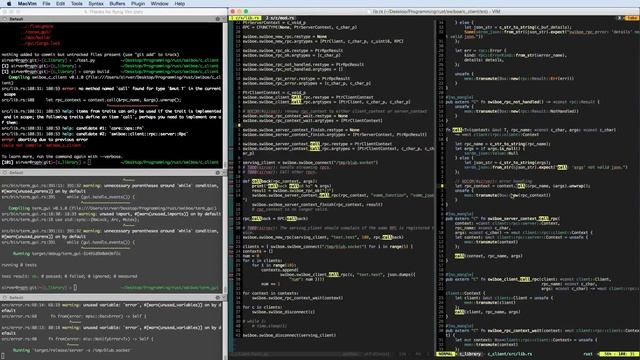Click the NORMAL mode indicator in status line

pos(446,354)
